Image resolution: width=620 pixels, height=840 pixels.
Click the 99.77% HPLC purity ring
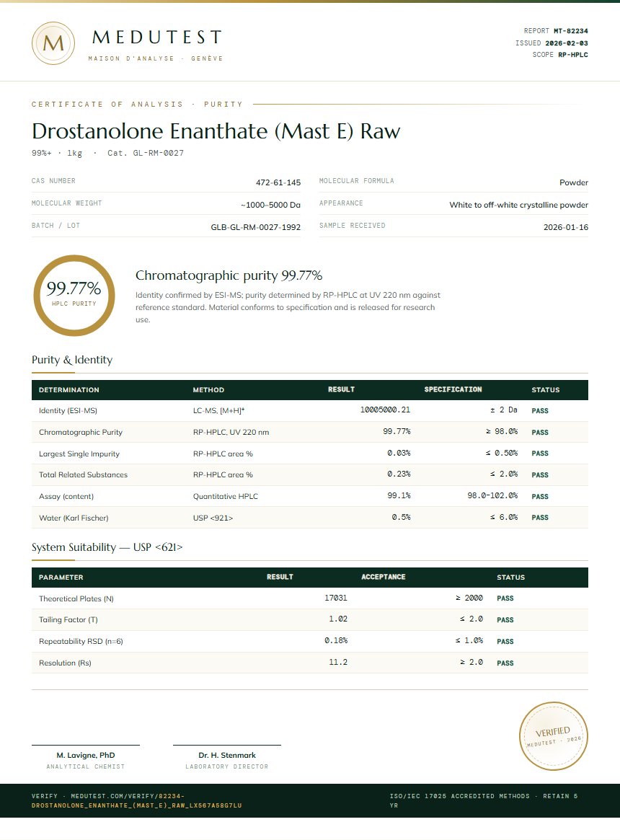74,296
